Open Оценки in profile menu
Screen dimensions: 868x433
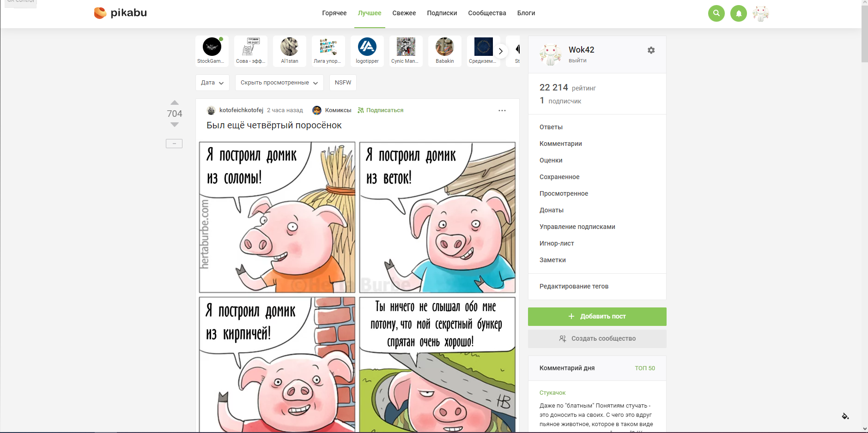[551, 161]
